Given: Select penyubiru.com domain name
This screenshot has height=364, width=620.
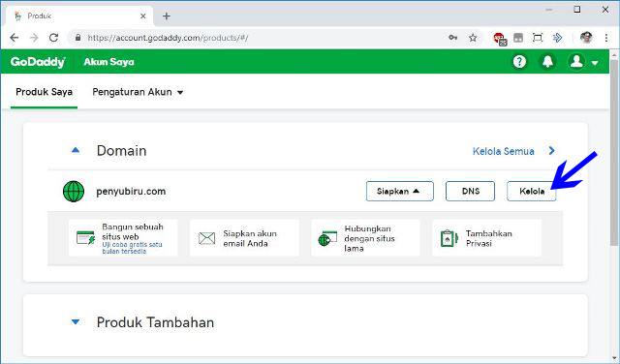Looking at the screenshot, I should [x=131, y=192].
